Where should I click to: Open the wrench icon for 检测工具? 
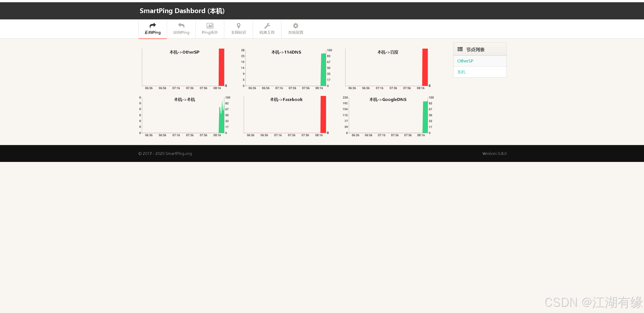267,25
